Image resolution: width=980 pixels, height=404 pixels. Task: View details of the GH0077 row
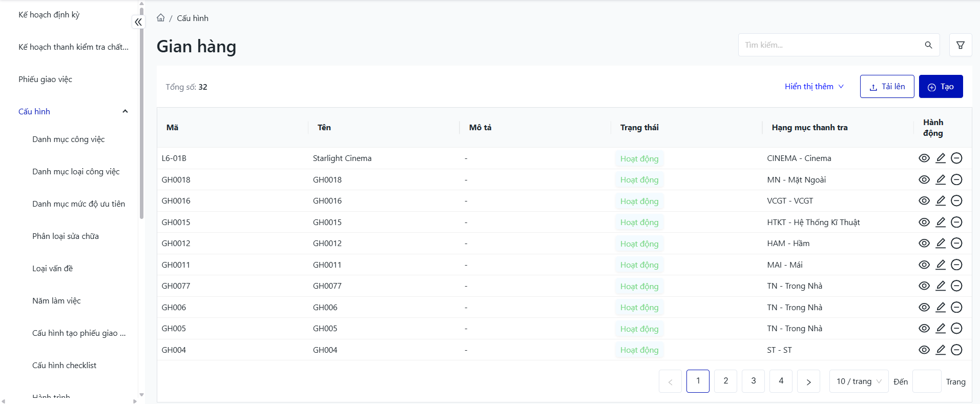(x=924, y=286)
